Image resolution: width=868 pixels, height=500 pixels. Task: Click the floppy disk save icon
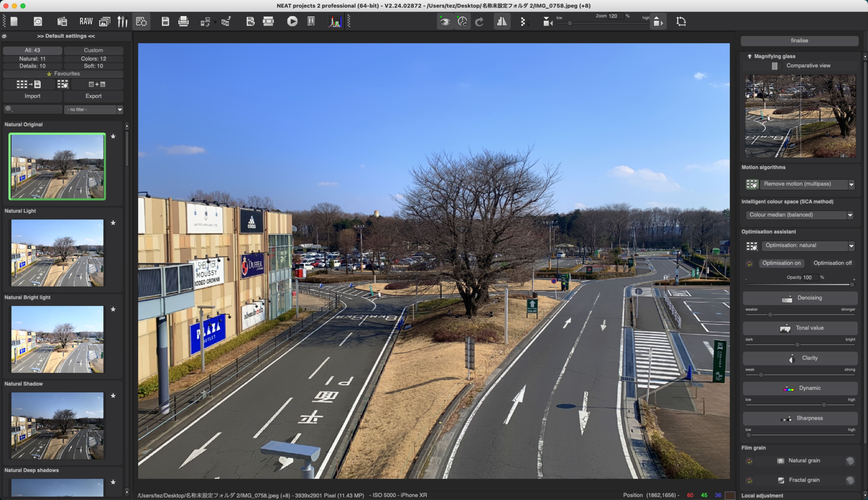(165, 22)
